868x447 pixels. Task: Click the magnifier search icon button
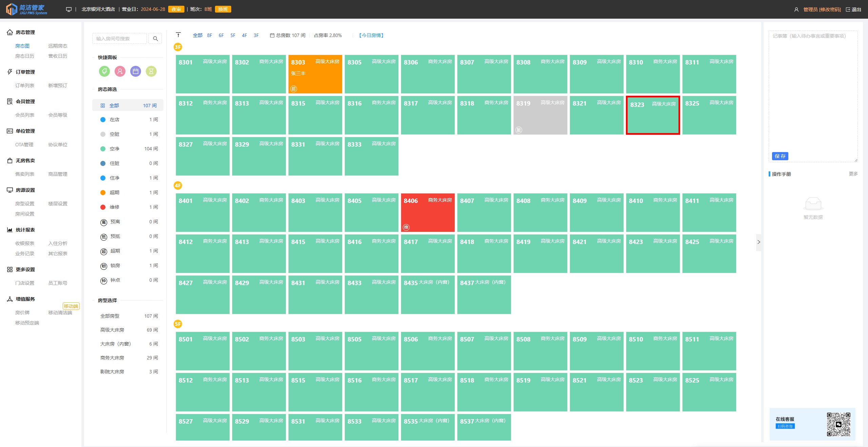tap(155, 39)
